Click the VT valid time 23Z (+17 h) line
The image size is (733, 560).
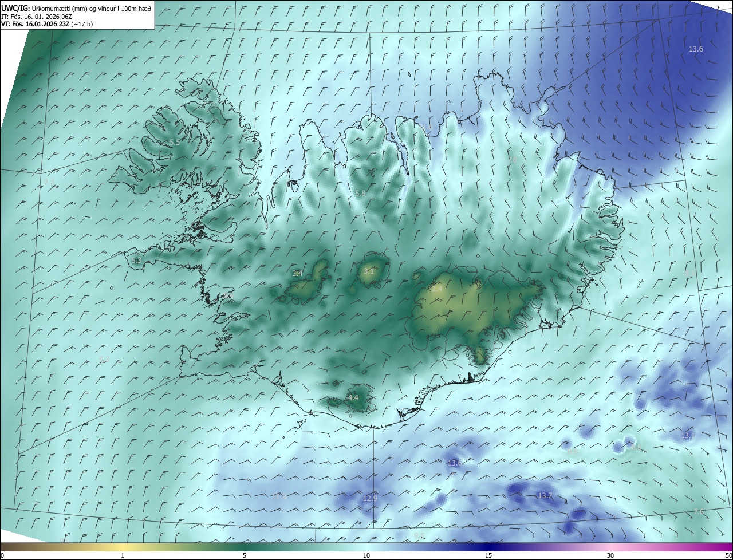point(47,24)
